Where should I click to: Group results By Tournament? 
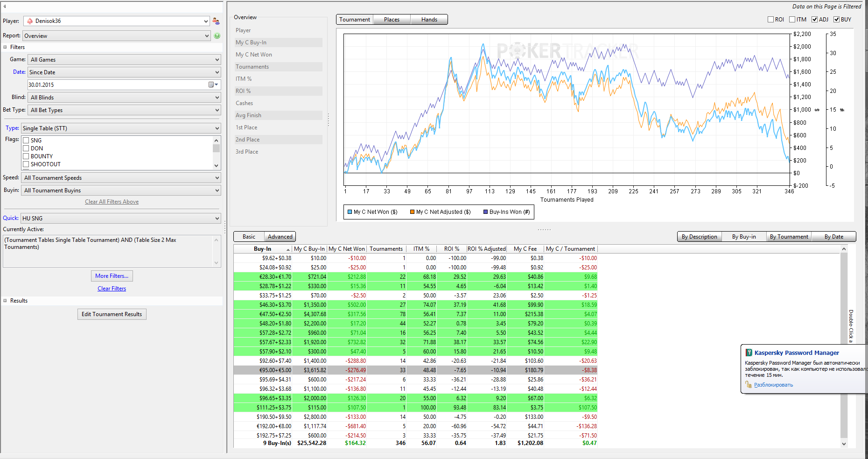[789, 237]
